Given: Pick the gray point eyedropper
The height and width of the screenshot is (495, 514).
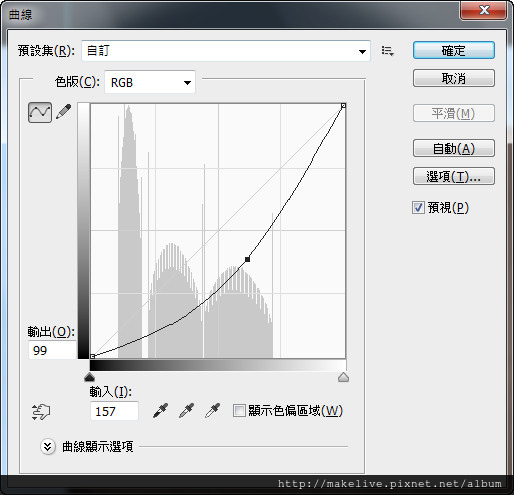Looking at the screenshot, I should tap(187, 411).
